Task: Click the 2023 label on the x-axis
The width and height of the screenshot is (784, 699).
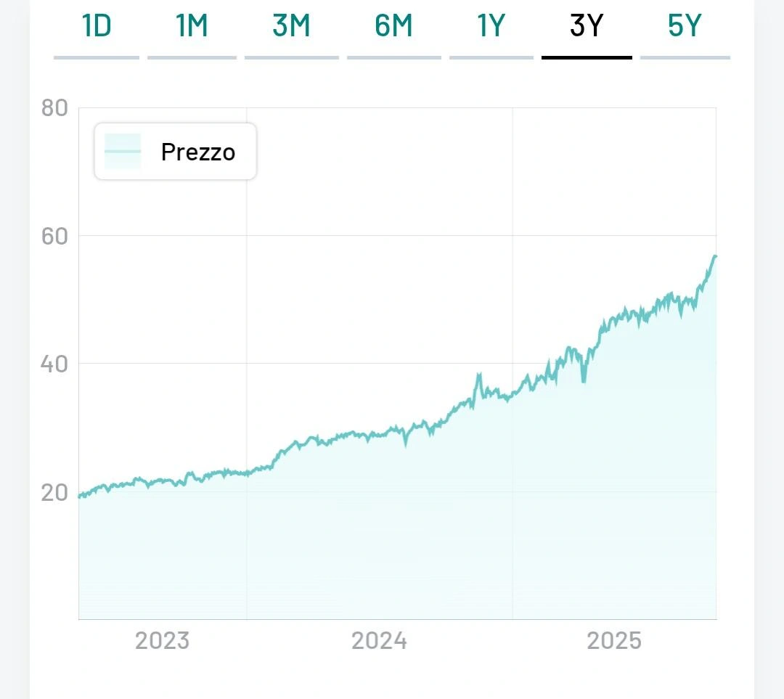Action: (162, 641)
